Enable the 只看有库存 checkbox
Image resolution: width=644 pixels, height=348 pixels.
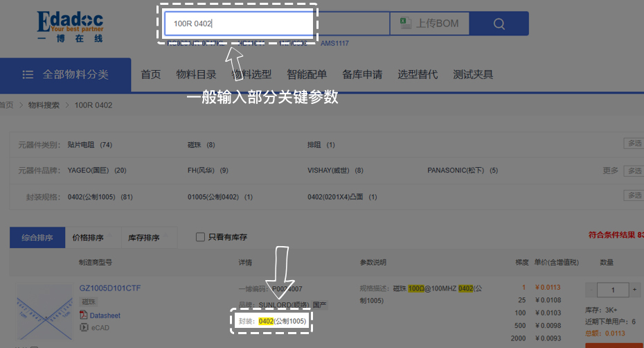point(200,237)
